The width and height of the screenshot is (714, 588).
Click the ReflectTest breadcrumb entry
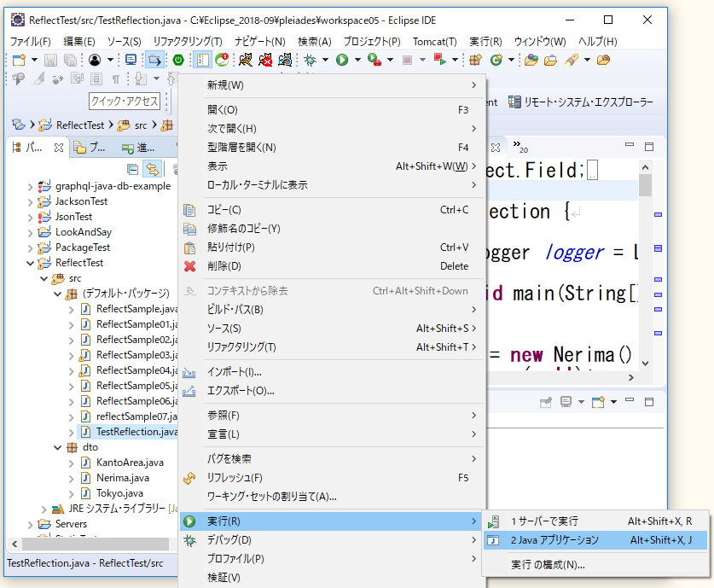(x=72, y=125)
